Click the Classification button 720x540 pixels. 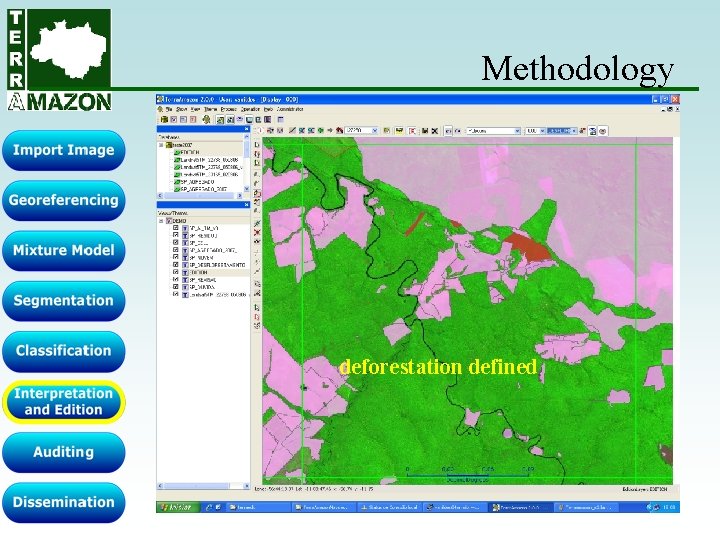[63, 351]
